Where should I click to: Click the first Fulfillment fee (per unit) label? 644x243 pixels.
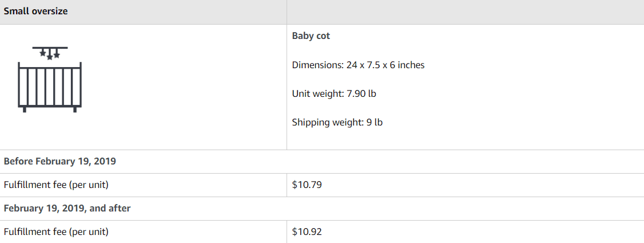pyautogui.click(x=56, y=185)
